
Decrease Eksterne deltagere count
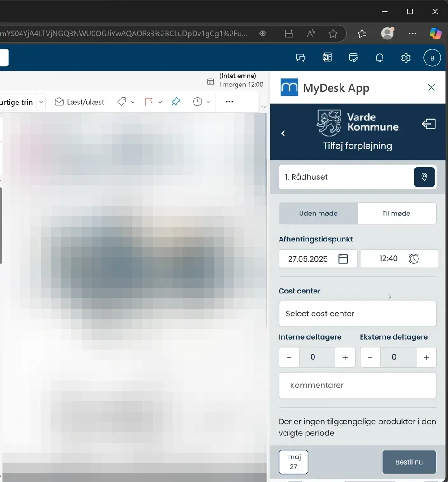[370, 357]
